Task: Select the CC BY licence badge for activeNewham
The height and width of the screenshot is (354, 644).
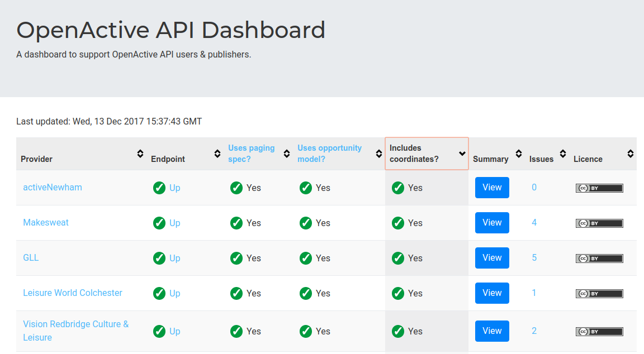Action: pyautogui.click(x=599, y=188)
